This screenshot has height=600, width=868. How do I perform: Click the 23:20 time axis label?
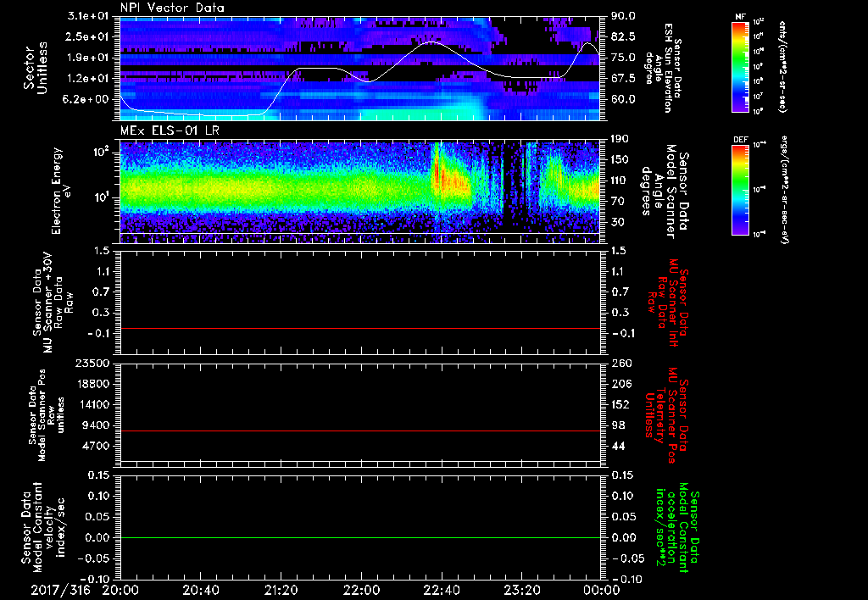(x=521, y=589)
